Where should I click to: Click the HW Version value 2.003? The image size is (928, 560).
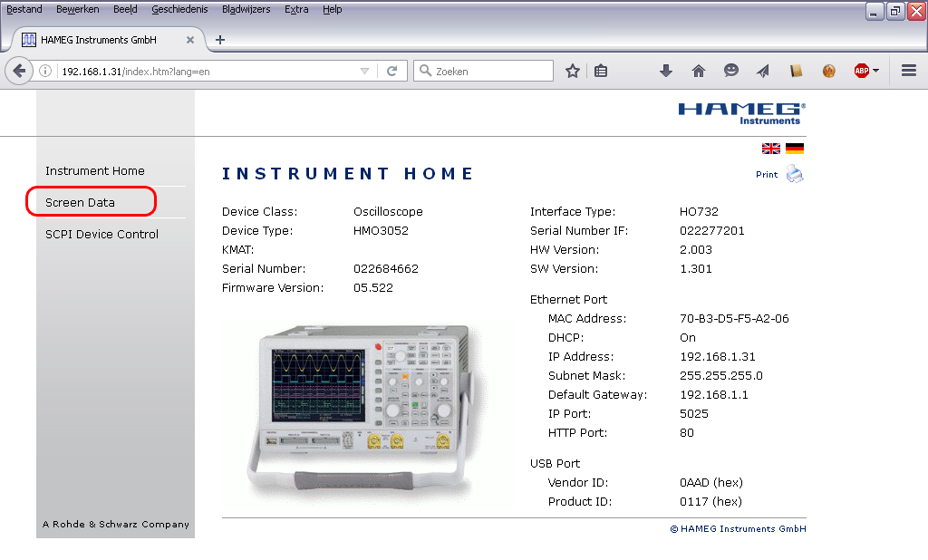coord(695,249)
